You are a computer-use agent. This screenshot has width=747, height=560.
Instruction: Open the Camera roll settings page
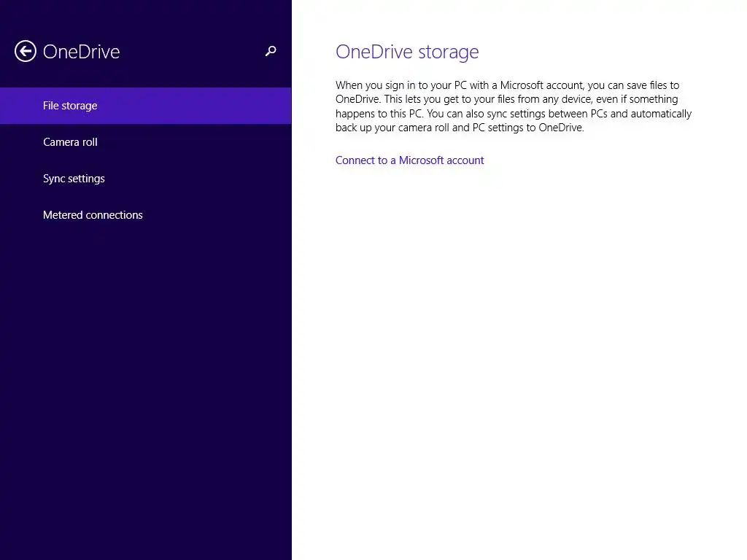145,142
